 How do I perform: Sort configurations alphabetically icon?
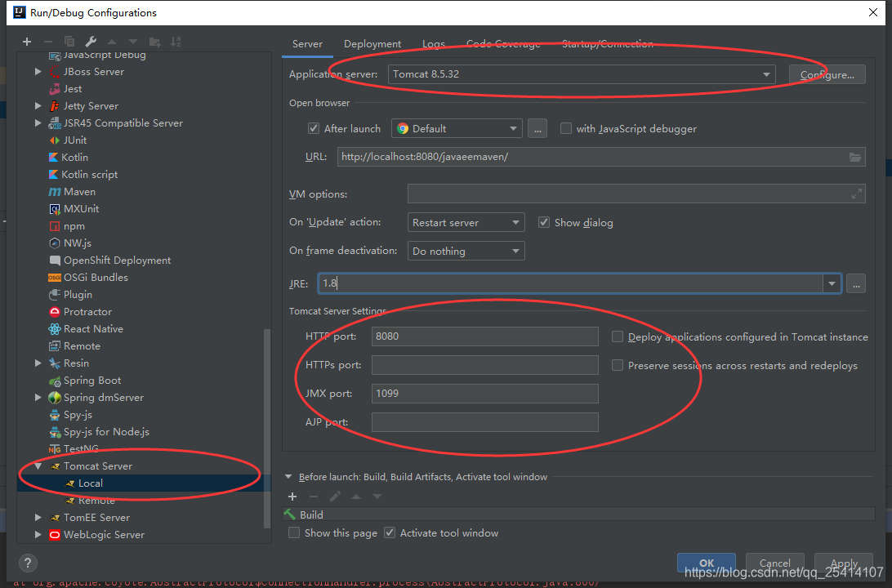pyautogui.click(x=176, y=42)
